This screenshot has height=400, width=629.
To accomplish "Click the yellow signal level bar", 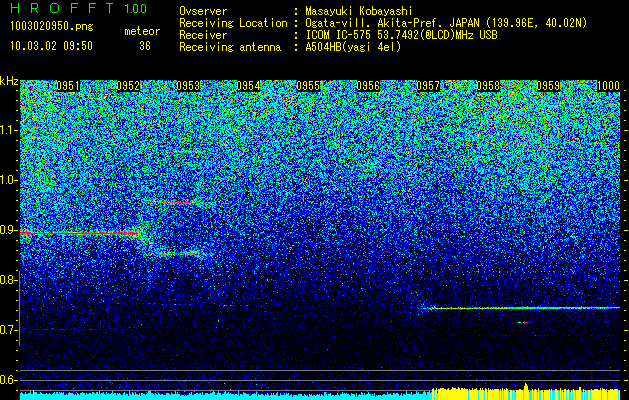I will [526, 394].
